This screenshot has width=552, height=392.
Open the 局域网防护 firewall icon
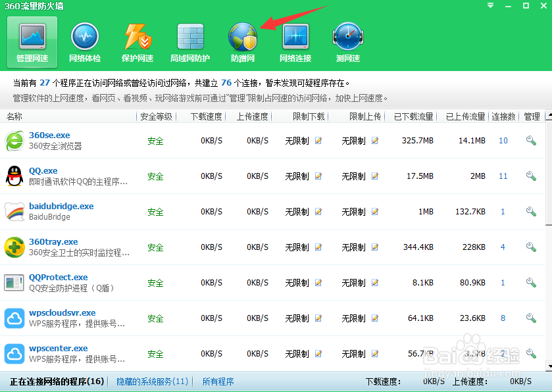pyautogui.click(x=189, y=41)
